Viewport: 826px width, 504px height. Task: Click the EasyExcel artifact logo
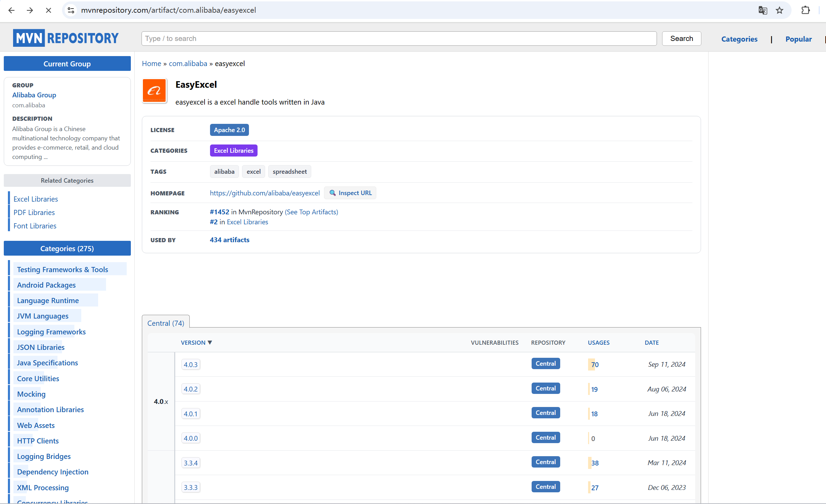[x=155, y=90]
